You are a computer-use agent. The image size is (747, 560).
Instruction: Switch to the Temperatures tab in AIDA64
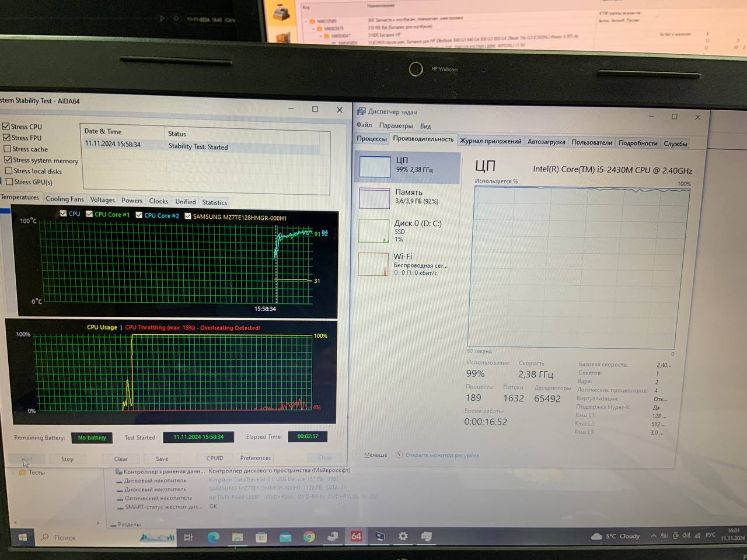(20, 197)
